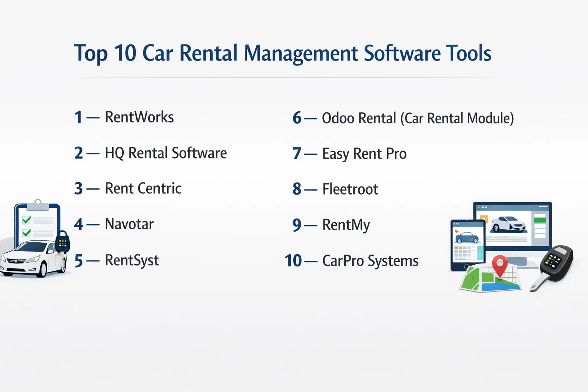The image size is (588, 392).
Task: Toggle the second green checkmark on clipboard
Action: pos(27,233)
